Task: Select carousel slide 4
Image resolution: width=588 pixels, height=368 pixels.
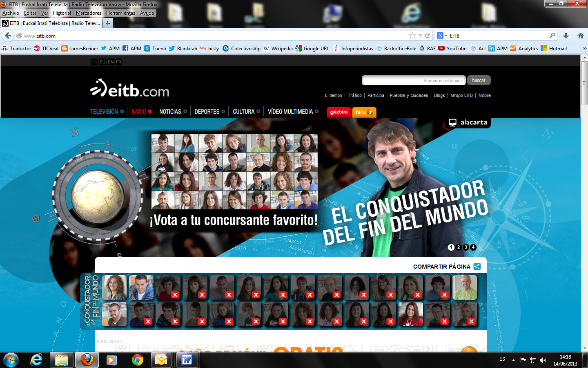Action: pos(473,247)
